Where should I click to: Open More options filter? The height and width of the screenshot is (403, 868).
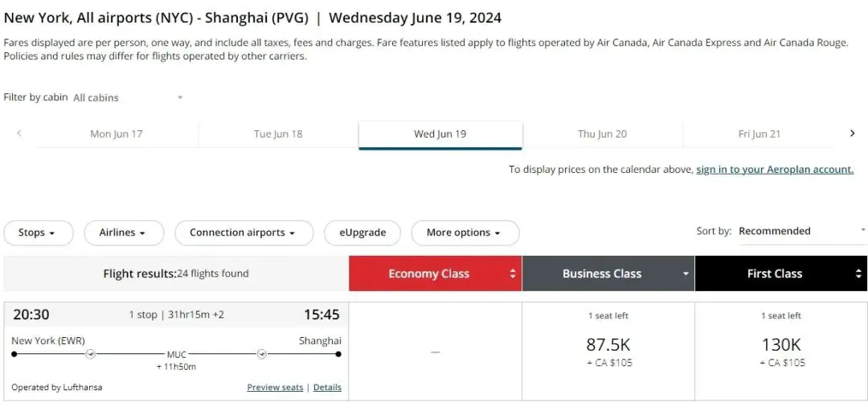click(465, 232)
